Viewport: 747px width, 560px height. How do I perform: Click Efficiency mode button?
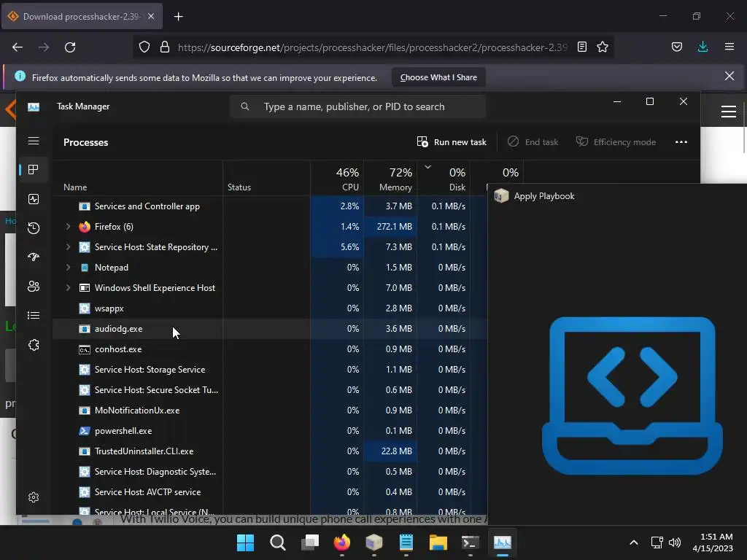point(616,142)
